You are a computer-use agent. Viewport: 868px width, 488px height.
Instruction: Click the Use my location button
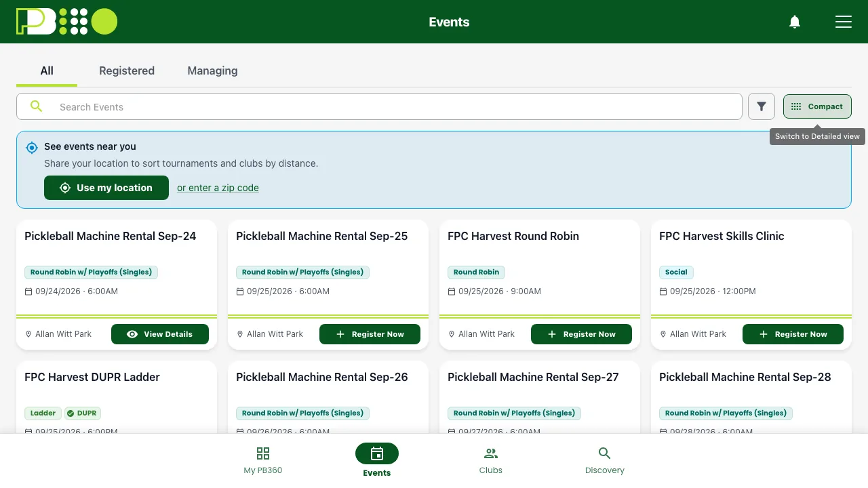click(x=106, y=188)
